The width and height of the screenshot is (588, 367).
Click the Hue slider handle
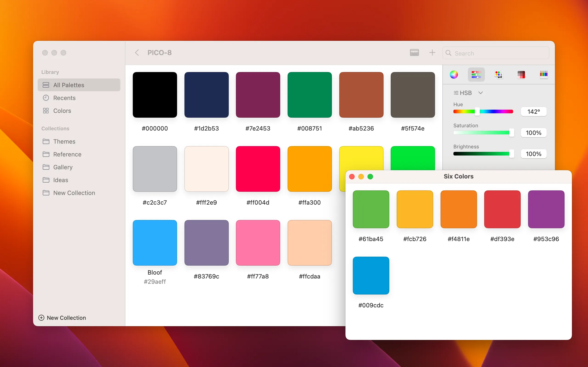pyautogui.click(x=477, y=112)
